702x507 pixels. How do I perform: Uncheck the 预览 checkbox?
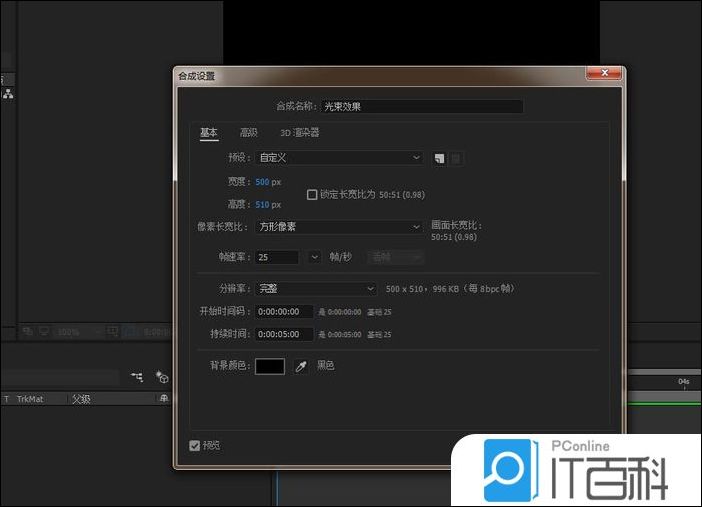pos(194,446)
